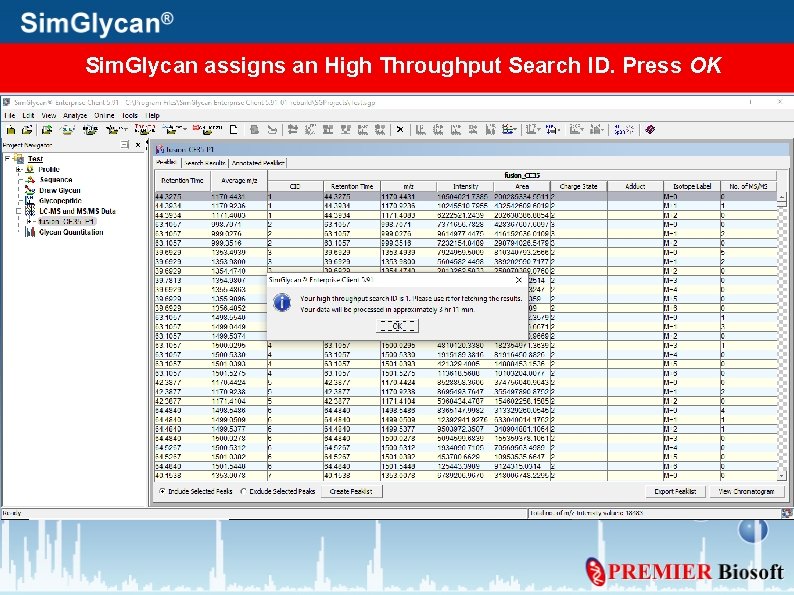Close the Project Navigator panel
This screenshot has height=595, width=794.
coord(138,145)
